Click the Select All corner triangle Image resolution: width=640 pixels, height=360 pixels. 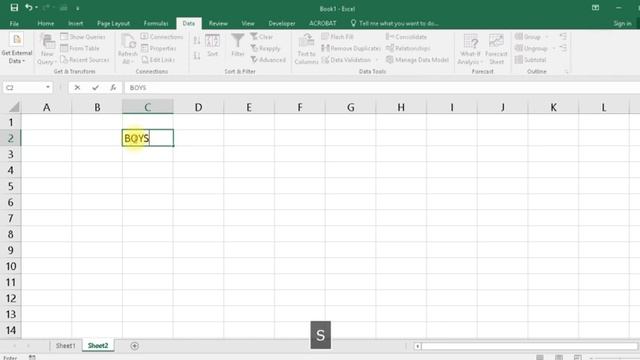(14, 107)
